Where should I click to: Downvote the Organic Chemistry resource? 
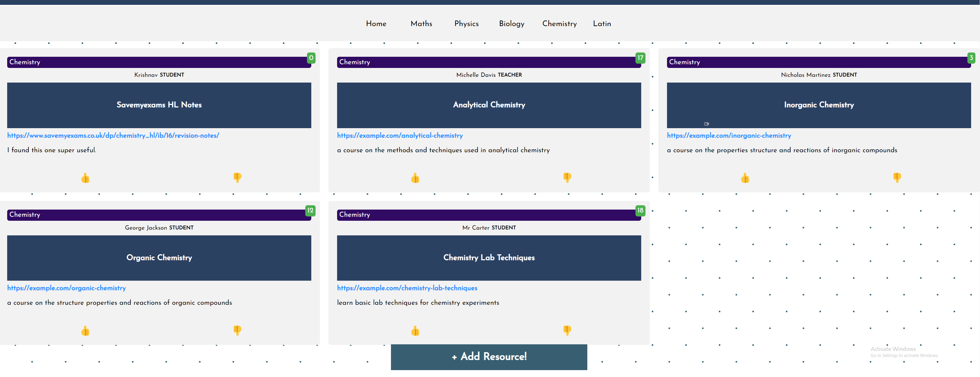(x=237, y=330)
